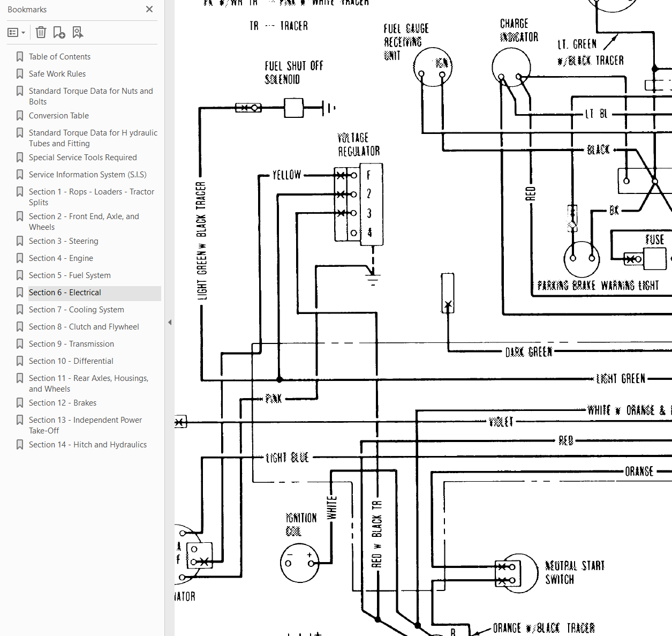Click the VIOLET wire label

(501, 422)
